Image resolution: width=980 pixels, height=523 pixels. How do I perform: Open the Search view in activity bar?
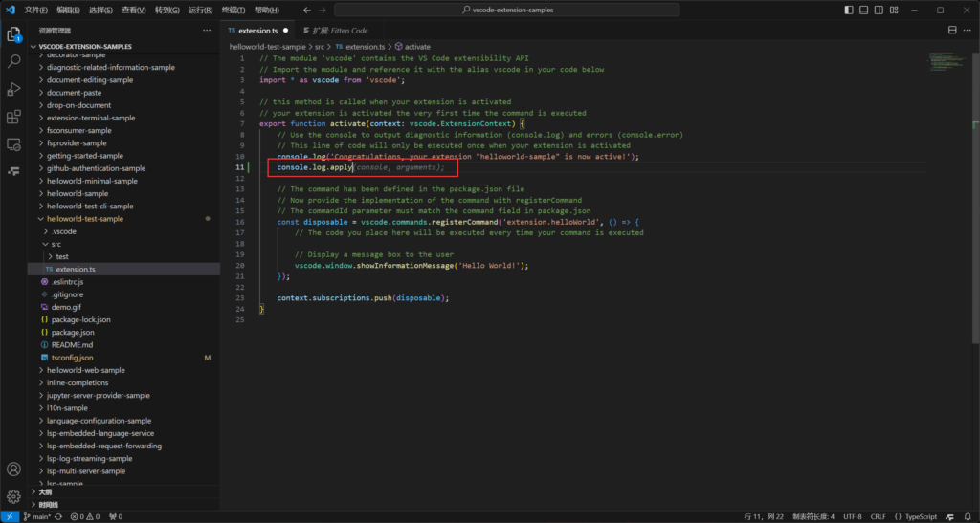click(14, 61)
